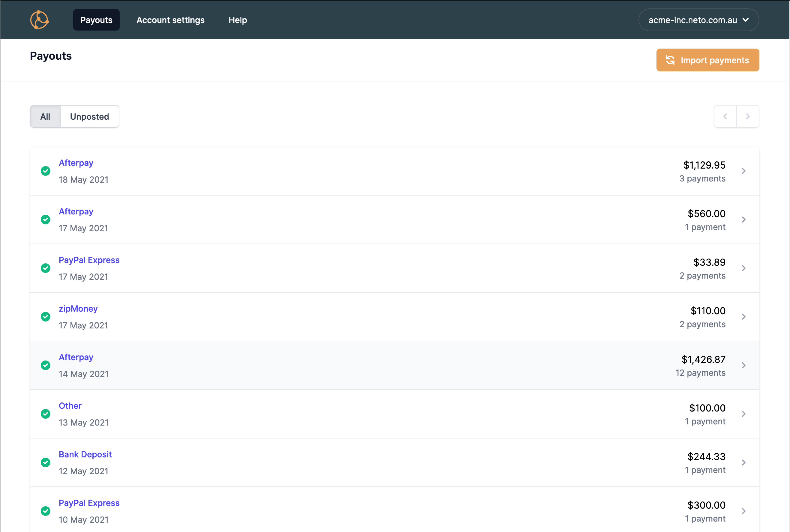The image size is (790, 532).
Task: Open the Afterpay 17 May 2021 payout link
Action: tap(76, 211)
